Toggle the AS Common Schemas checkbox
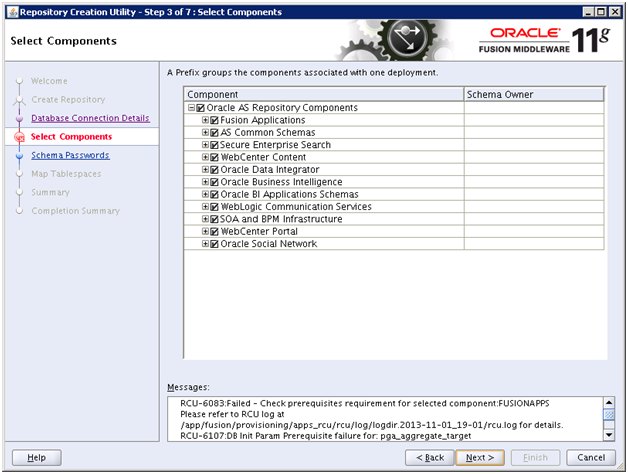 [x=214, y=133]
